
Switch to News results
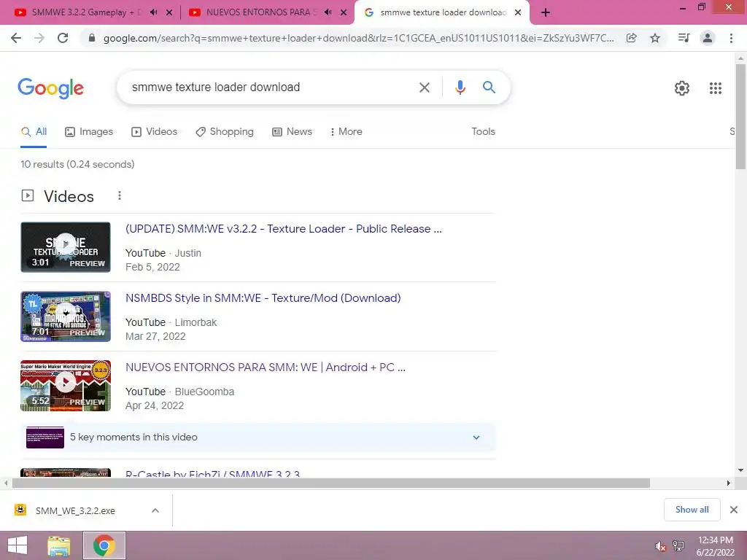point(292,132)
